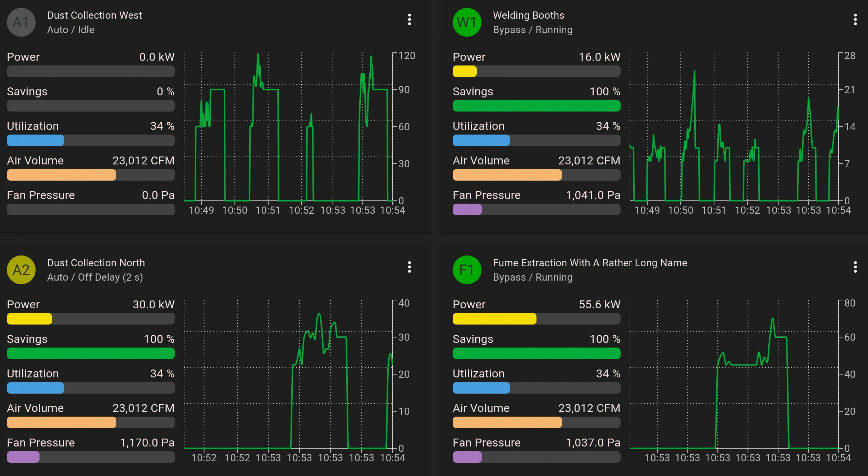Click the A2 badge icon on Dust Collection North
This screenshot has width=868, height=476.
[20, 270]
